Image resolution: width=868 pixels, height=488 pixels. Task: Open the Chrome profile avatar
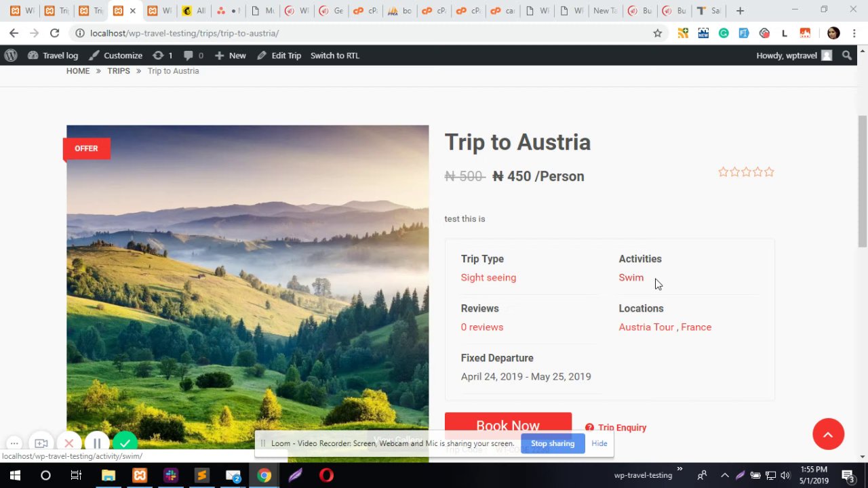tap(833, 33)
